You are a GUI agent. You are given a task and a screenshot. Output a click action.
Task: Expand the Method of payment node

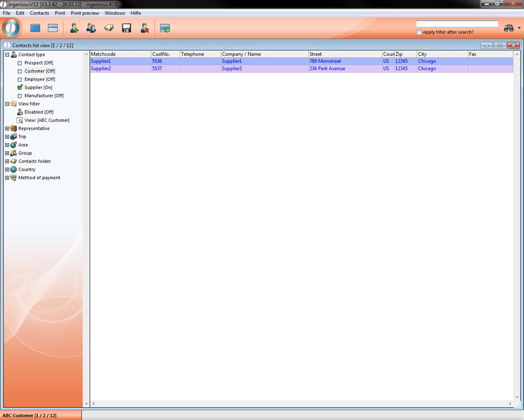coord(7,178)
